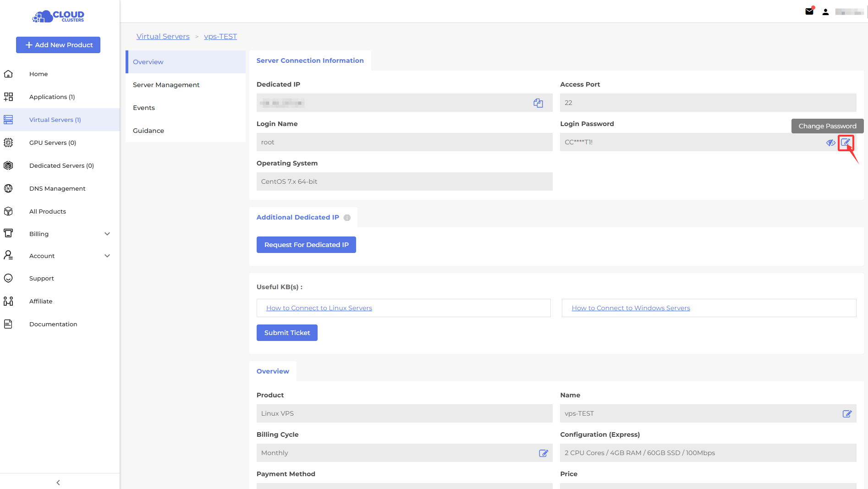Expand the Account menu
The height and width of the screenshot is (489, 868).
click(x=107, y=256)
